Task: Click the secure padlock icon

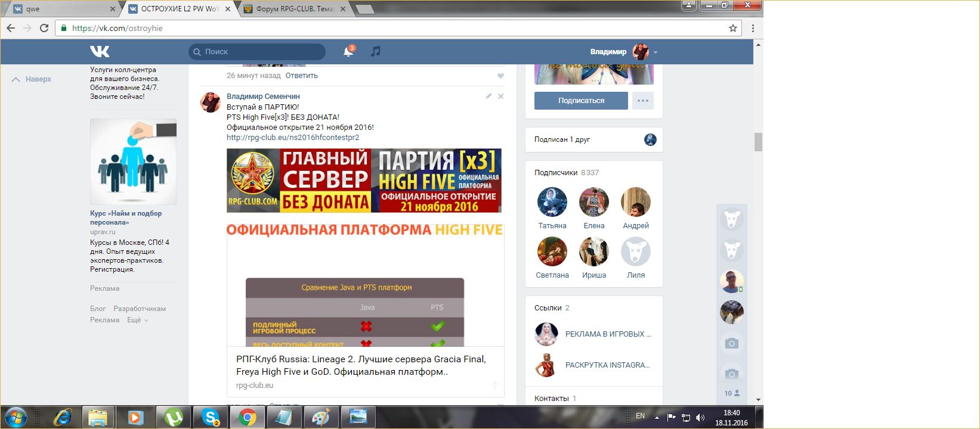Action: click(x=64, y=28)
